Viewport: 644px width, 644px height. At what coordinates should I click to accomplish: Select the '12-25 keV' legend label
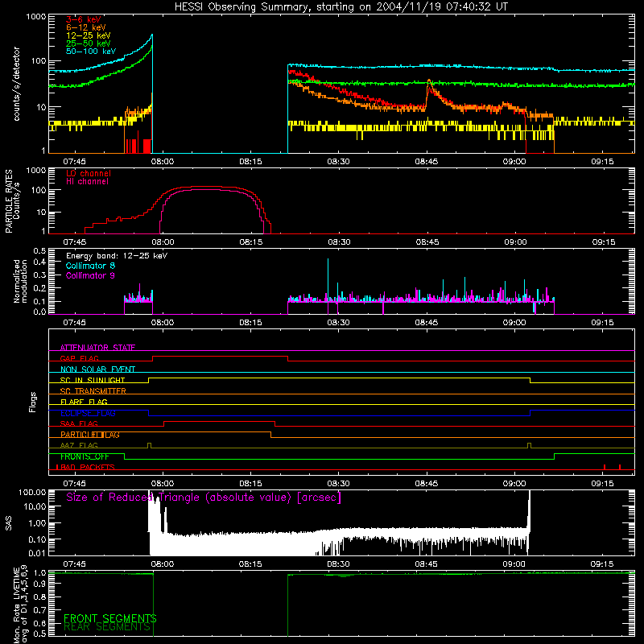click(89, 35)
